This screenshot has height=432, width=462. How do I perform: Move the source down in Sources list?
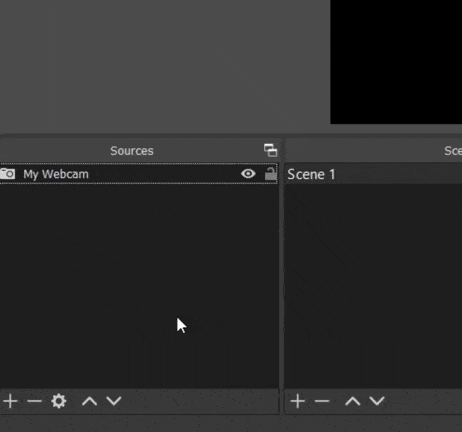(x=114, y=401)
